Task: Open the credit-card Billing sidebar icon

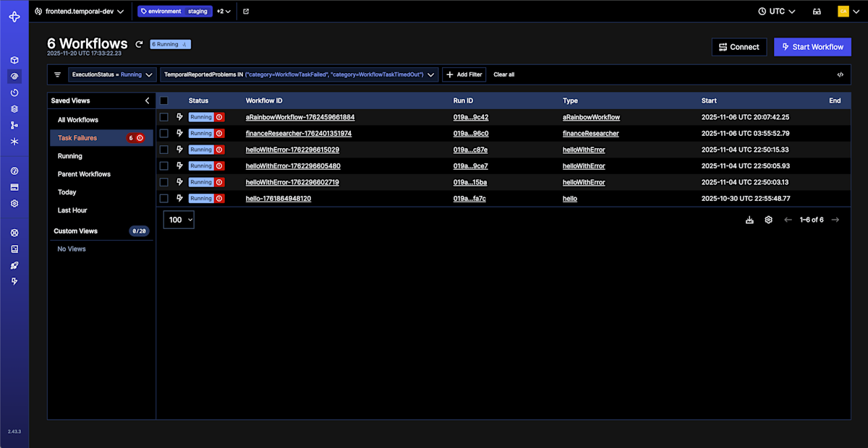Action: (14, 187)
